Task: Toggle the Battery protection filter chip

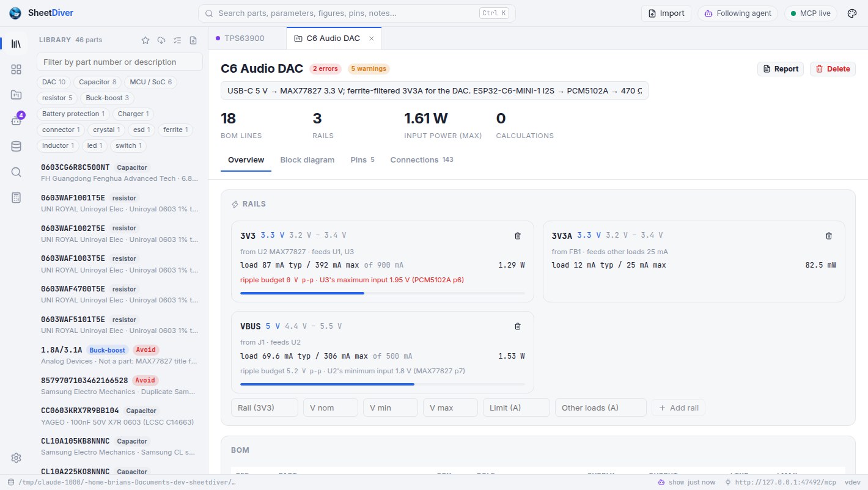Action: (73, 114)
